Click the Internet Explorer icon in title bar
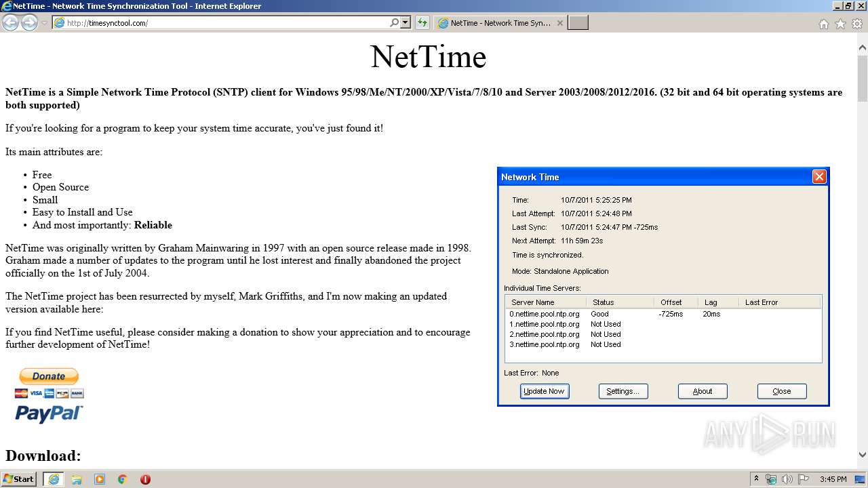The image size is (868, 488). coord(7,6)
